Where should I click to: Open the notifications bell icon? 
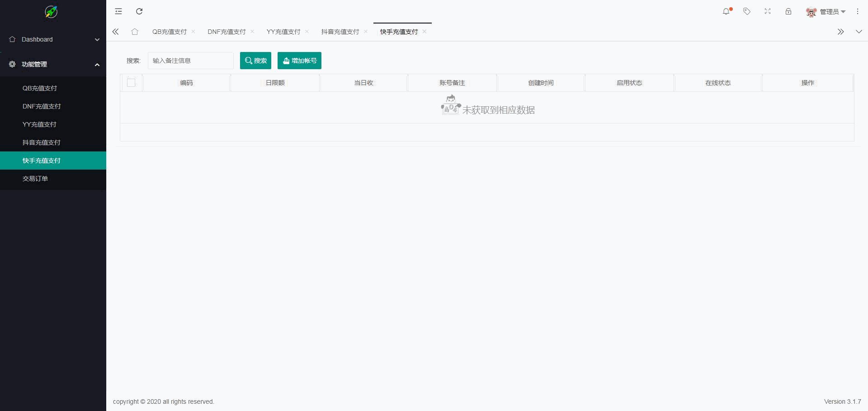pos(726,12)
